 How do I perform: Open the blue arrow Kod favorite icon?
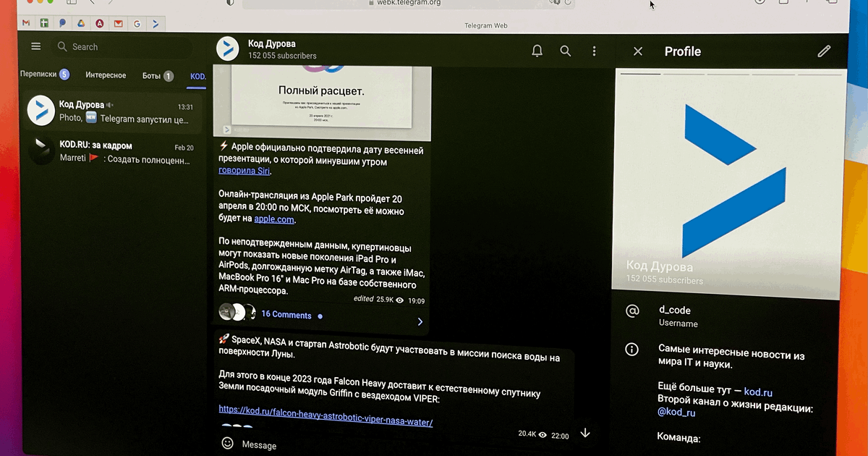coord(155,23)
